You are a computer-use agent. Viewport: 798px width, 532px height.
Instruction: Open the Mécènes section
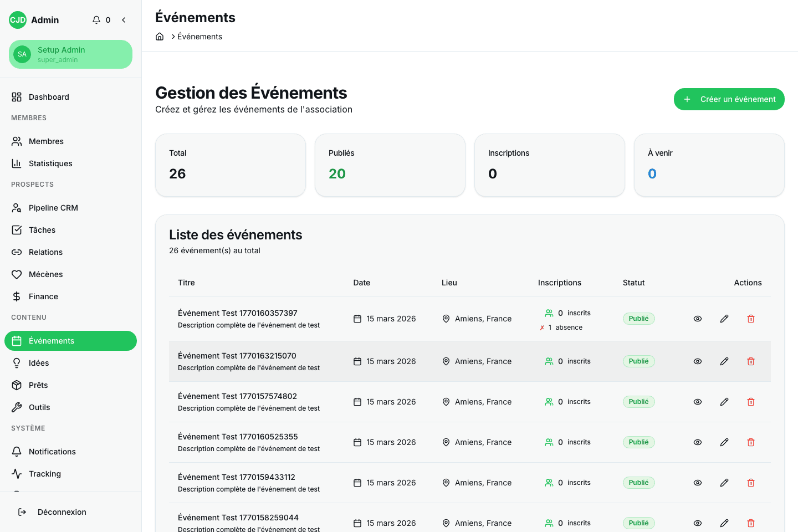pyautogui.click(x=70, y=274)
